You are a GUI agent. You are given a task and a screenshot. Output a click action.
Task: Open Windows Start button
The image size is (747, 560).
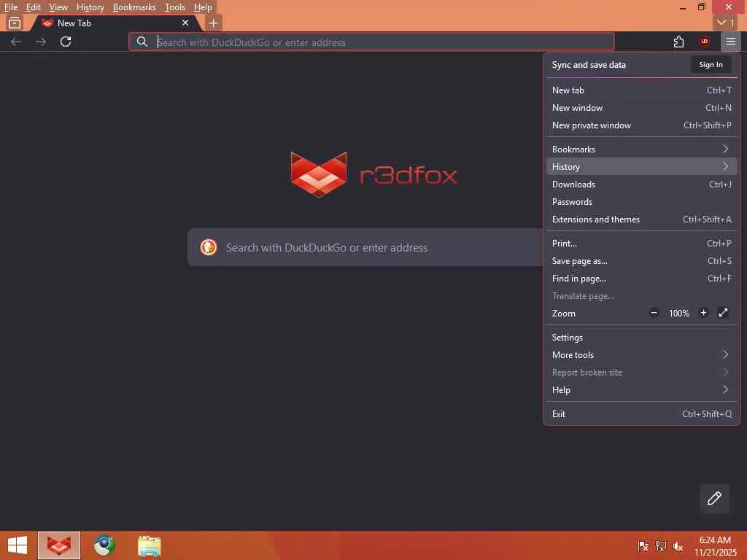click(x=18, y=545)
